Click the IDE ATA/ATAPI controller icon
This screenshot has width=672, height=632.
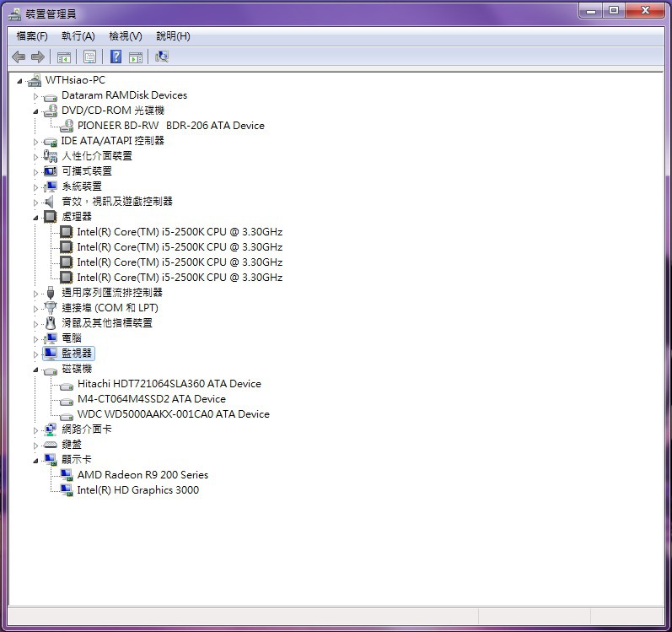pos(50,142)
